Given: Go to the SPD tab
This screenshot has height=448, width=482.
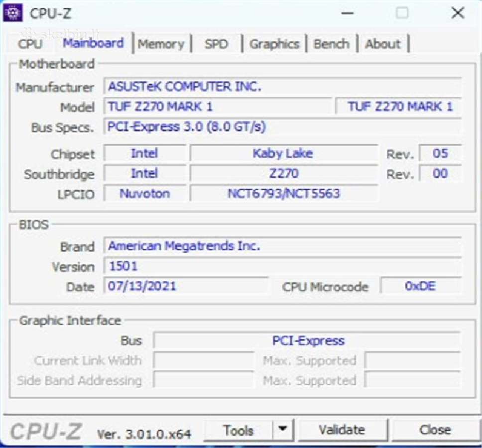Looking at the screenshot, I should pyautogui.click(x=217, y=44).
